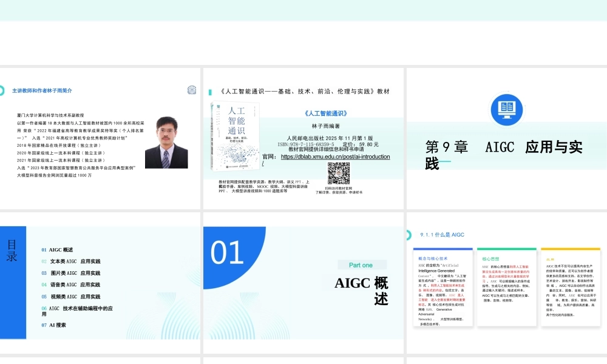The image size is (607, 364).
Task: Select the 第9章 AIGC应用与实践 title slide
Action: click(507, 138)
